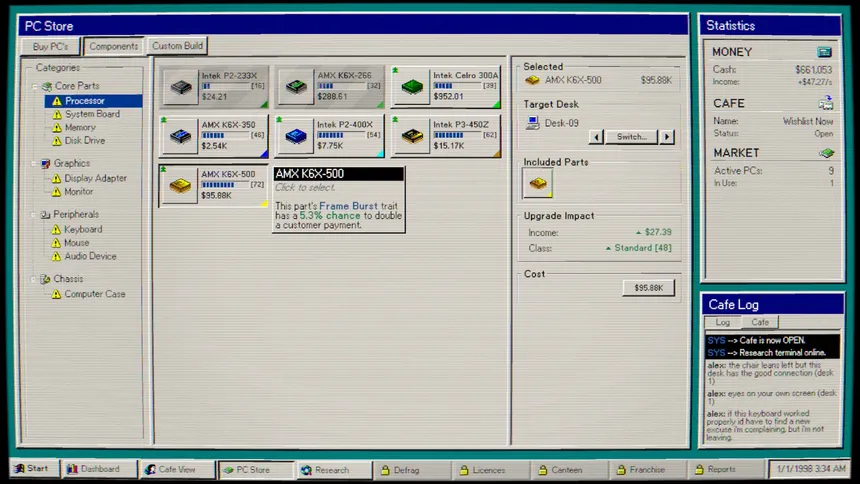
Task: Select Memory category
Action: [80, 127]
